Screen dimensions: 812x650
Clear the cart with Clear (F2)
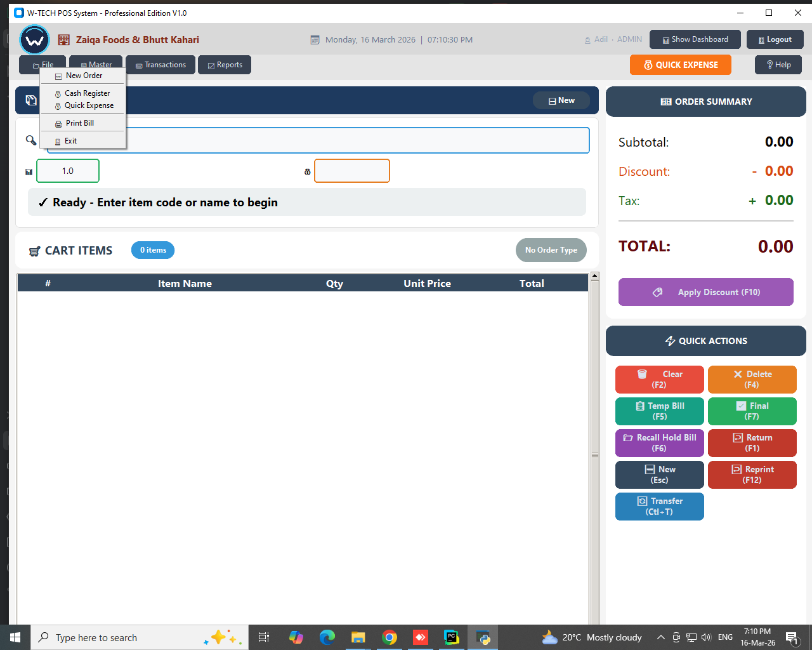[660, 380]
